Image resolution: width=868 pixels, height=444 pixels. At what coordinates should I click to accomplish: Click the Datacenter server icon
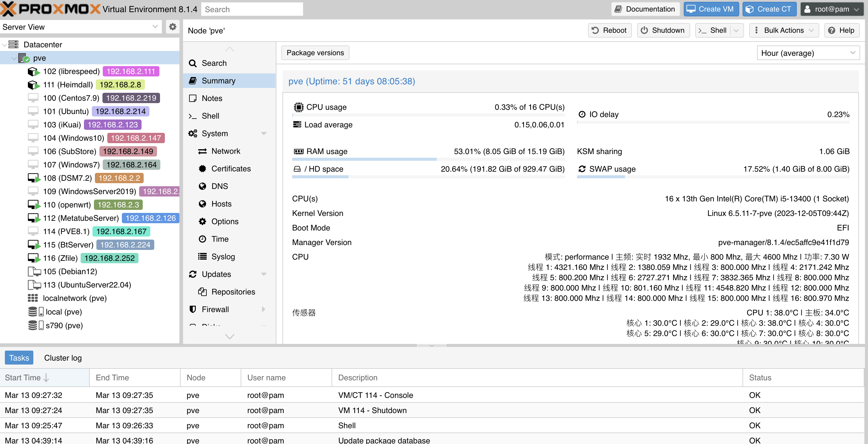coord(13,45)
